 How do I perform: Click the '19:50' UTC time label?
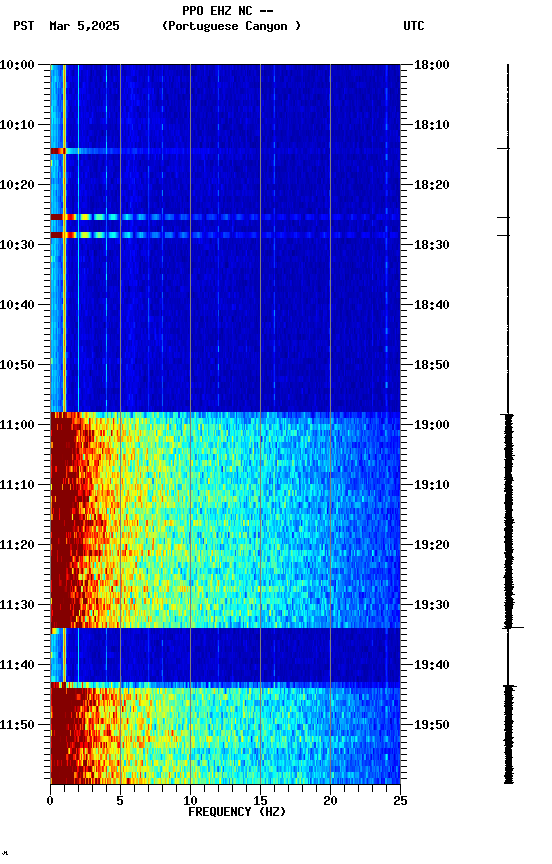(x=432, y=726)
